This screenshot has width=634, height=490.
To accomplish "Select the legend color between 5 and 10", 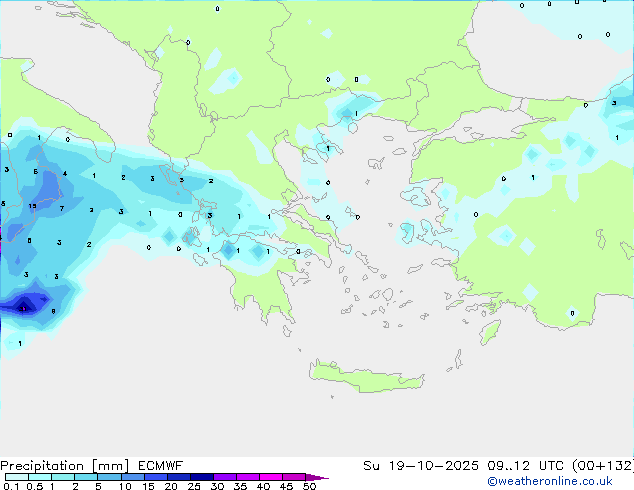I will click(x=109, y=477).
